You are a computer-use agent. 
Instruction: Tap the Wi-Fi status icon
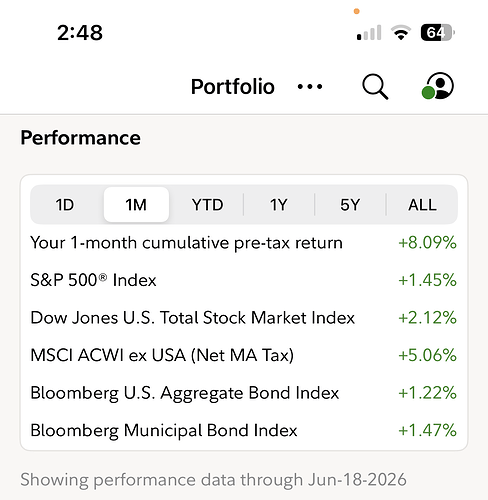401,33
